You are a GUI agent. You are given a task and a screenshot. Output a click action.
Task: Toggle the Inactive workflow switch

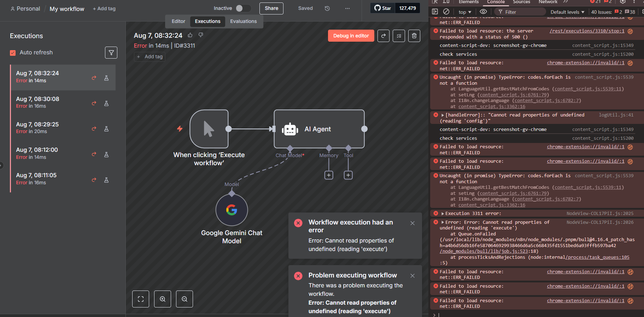click(243, 8)
